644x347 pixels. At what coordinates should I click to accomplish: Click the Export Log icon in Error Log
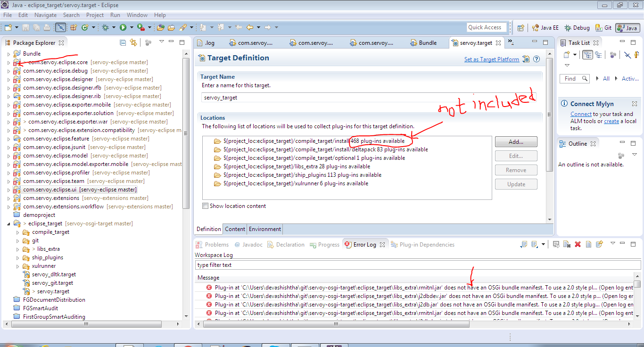[524, 244]
